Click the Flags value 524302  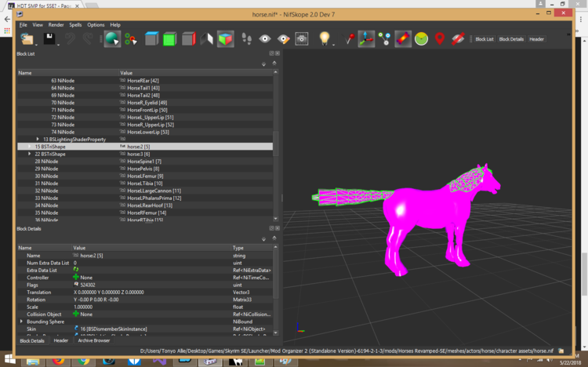tap(88, 285)
